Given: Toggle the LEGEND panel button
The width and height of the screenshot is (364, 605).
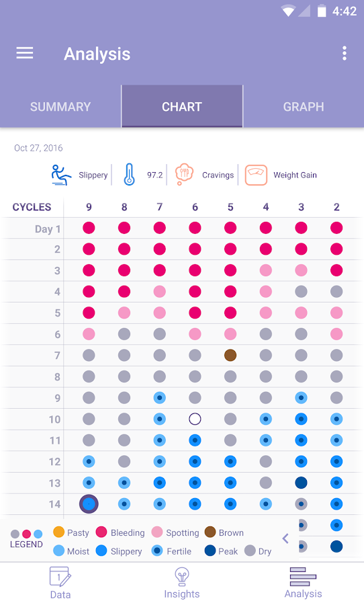Looking at the screenshot, I should [x=26, y=539].
